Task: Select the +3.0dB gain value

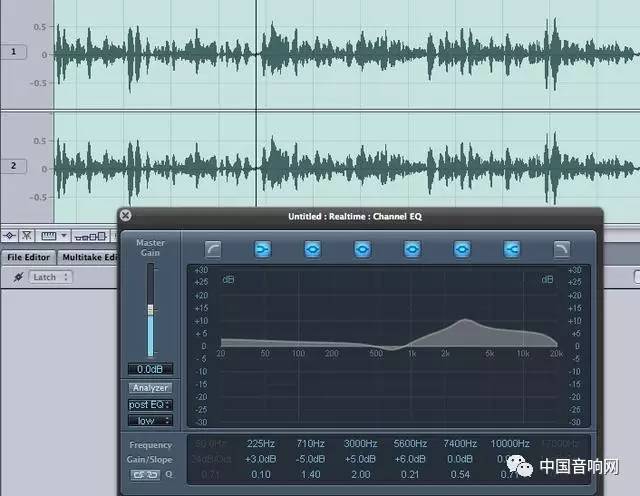Action: pos(260,459)
